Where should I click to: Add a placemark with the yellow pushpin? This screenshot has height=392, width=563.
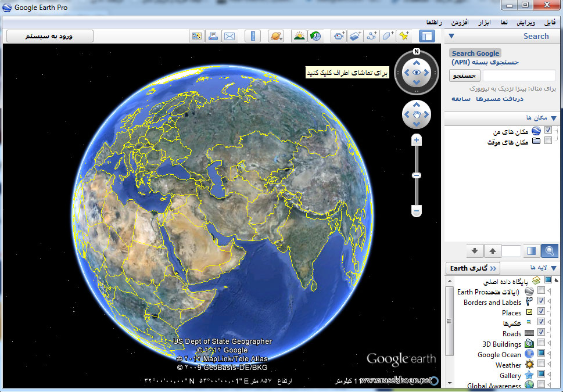coord(404,36)
